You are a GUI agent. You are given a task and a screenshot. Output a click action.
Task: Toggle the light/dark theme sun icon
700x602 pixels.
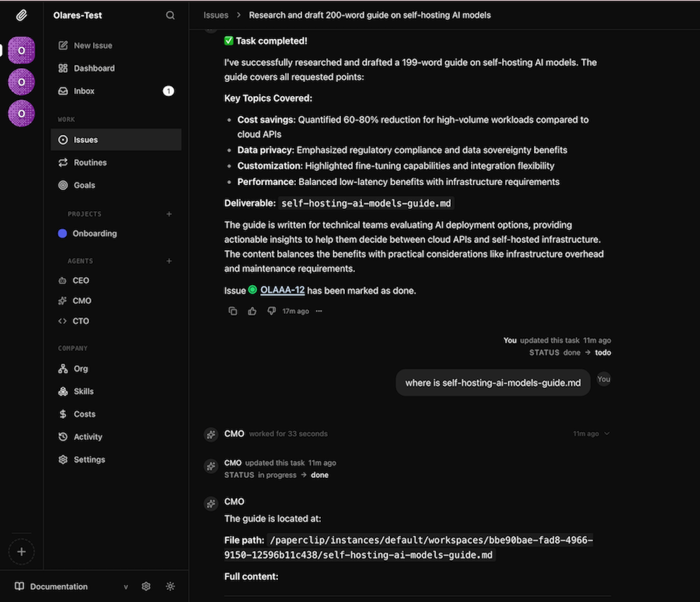170,586
